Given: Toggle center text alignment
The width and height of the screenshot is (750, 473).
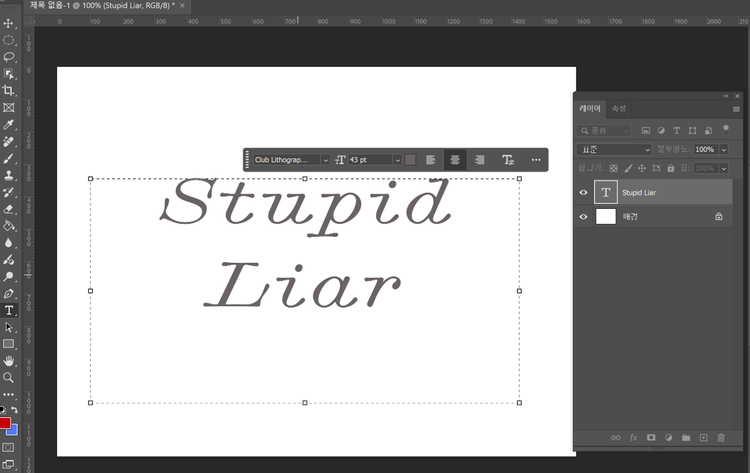Looking at the screenshot, I should point(455,160).
